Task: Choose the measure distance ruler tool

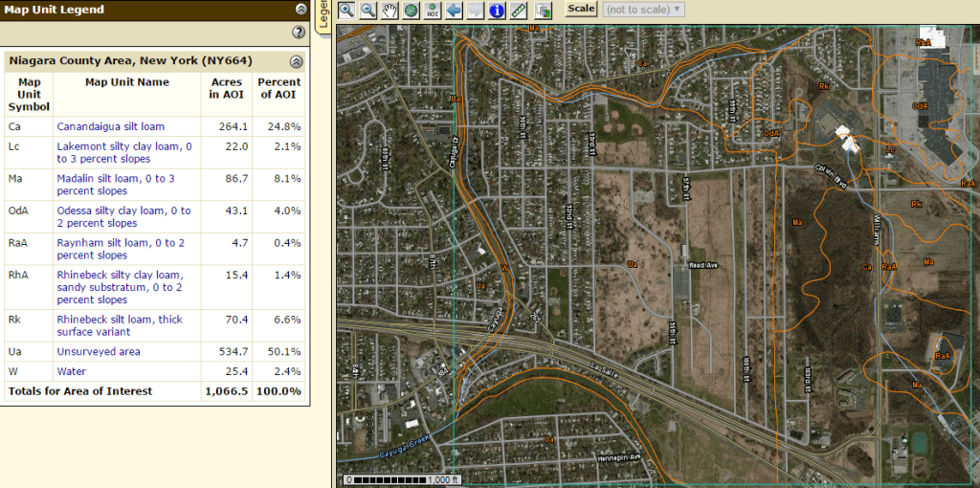Action: 519,10
